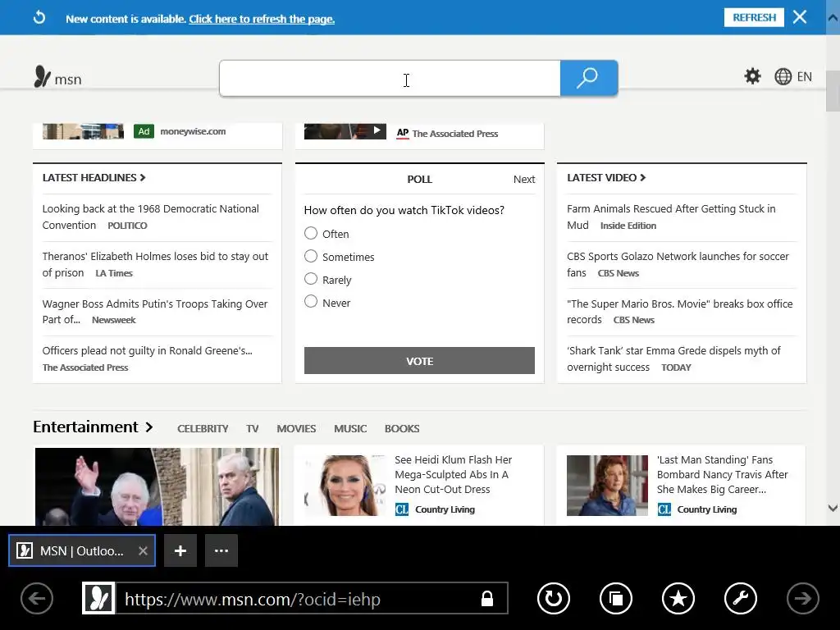Watch Farm Animals Rescued video
This screenshot has width=840, height=630.
pos(671,217)
